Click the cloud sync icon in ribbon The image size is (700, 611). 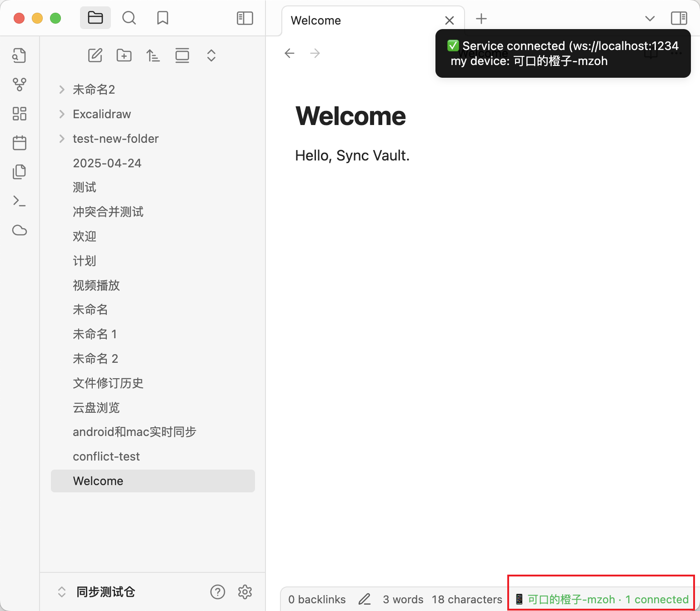click(x=20, y=230)
